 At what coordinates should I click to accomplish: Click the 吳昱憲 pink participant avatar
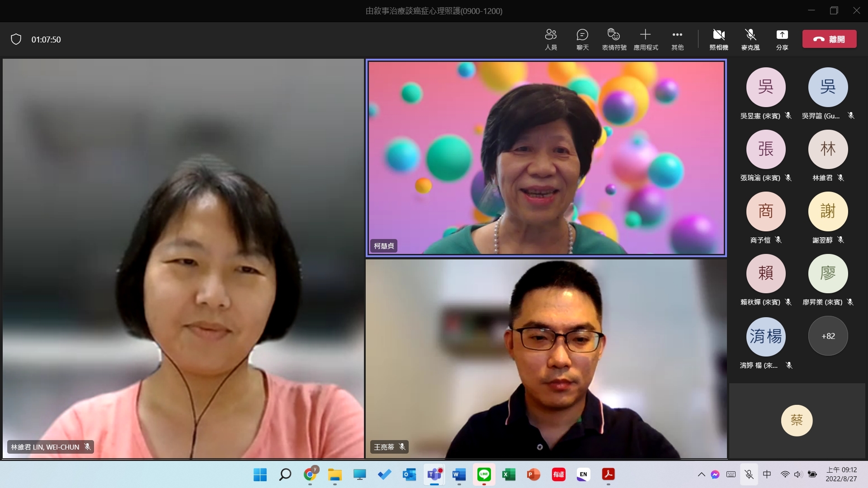point(766,87)
